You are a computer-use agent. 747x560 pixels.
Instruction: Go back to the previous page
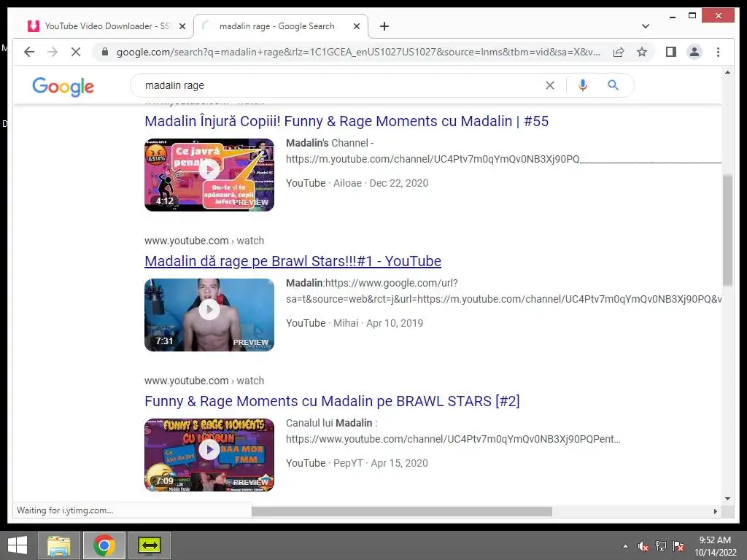(29, 52)
